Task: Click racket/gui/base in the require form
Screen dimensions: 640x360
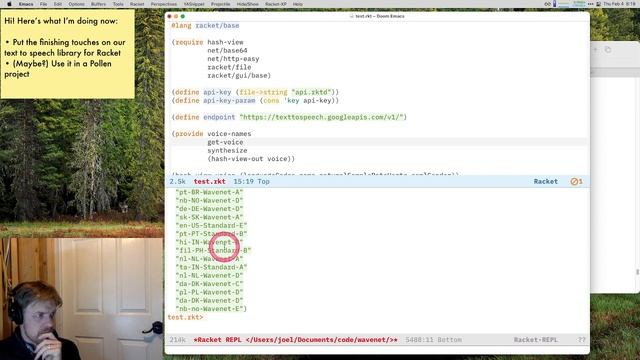Action: click(x=237, y=76)
